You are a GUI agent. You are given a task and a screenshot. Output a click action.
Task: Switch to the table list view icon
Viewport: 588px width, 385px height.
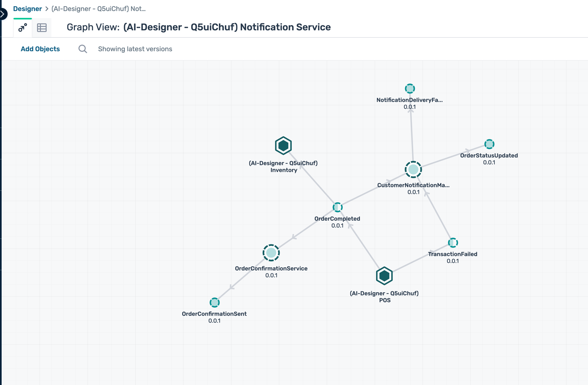[42, 28]
